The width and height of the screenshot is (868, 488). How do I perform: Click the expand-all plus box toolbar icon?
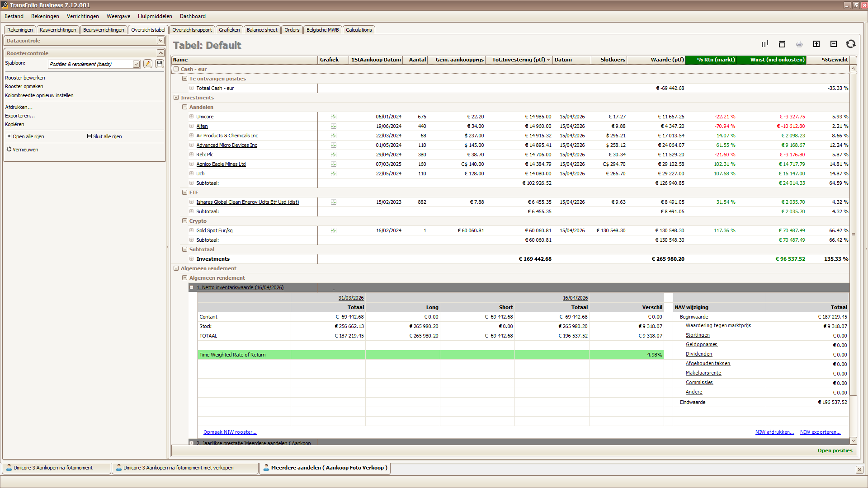tap(816, 44)
